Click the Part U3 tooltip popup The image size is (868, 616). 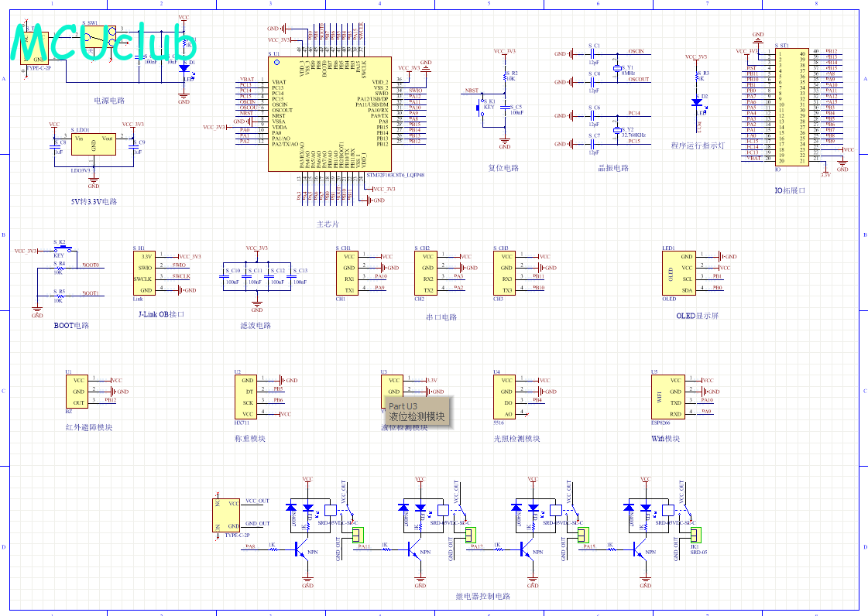tap(418, 412)
